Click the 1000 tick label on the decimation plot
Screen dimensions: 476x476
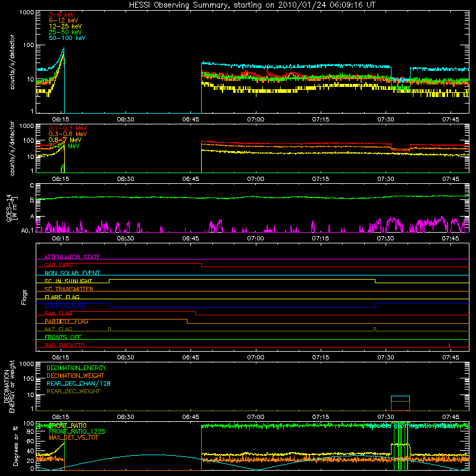coord(26,364)
